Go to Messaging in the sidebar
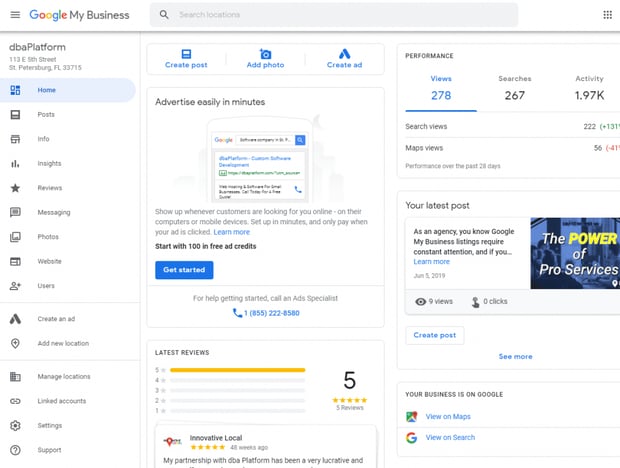The width and height of the screenshot is (620, 468). (54, 212)
